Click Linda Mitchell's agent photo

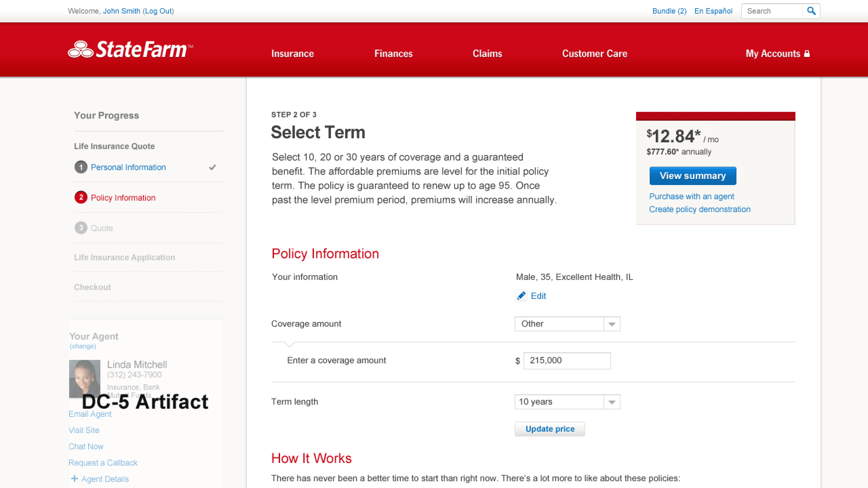point(85,378)
